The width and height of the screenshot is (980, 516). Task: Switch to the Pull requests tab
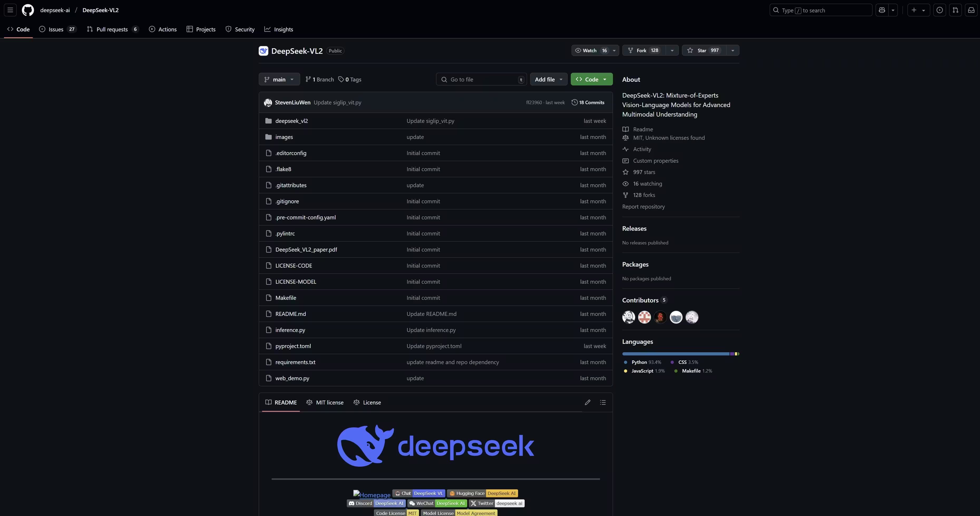[x=113, y=29]
